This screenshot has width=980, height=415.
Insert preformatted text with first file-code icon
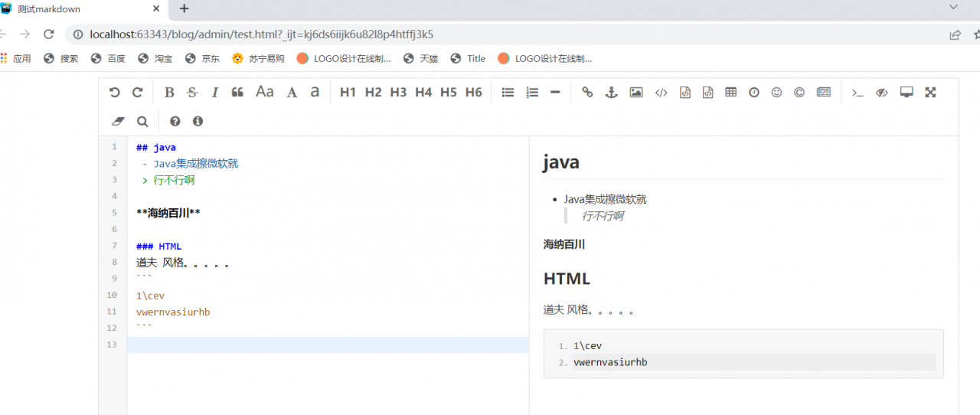(x=685, y=93)
